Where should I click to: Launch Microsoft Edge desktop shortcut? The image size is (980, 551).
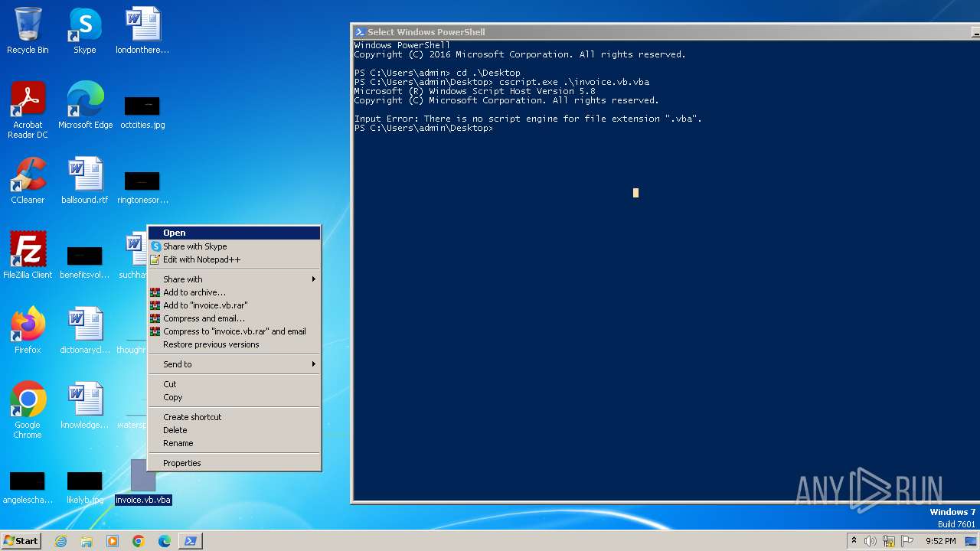click(x=85, y=106)
